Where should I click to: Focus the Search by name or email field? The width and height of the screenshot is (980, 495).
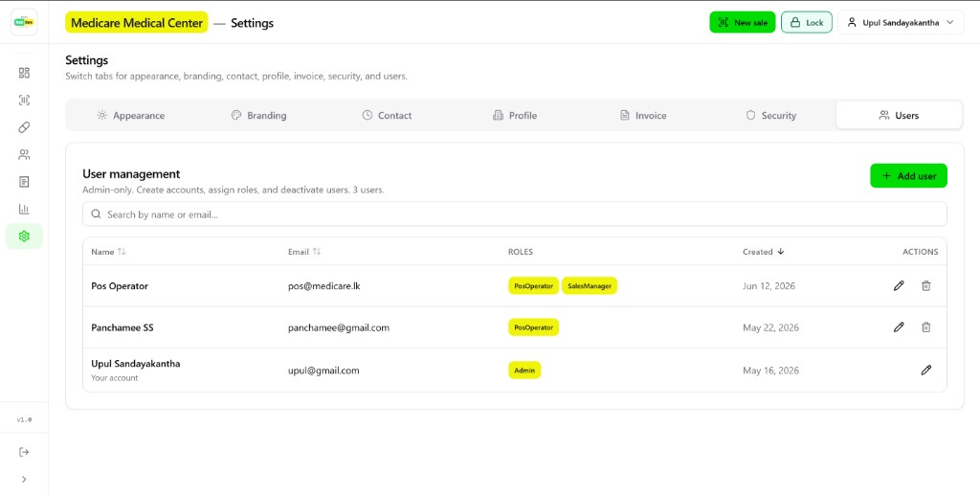pos(514,214)
